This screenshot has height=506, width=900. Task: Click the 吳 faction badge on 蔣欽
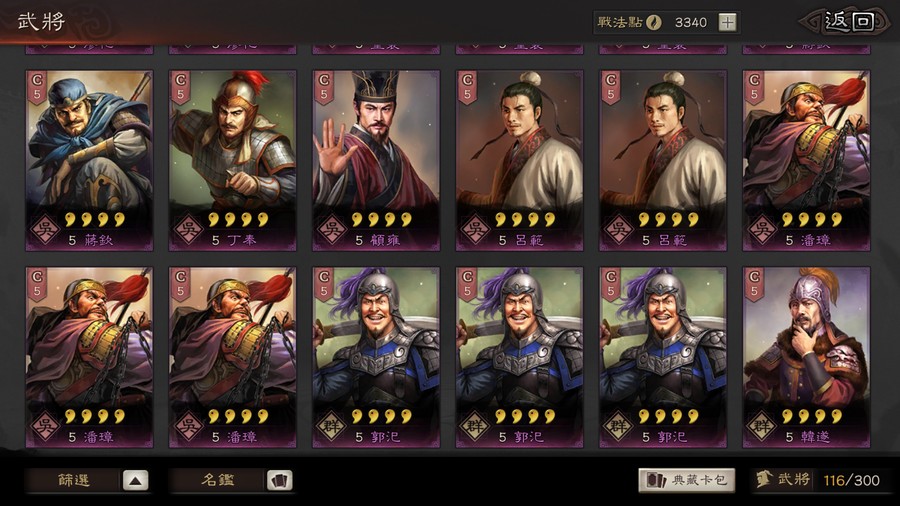pos(45,230)
